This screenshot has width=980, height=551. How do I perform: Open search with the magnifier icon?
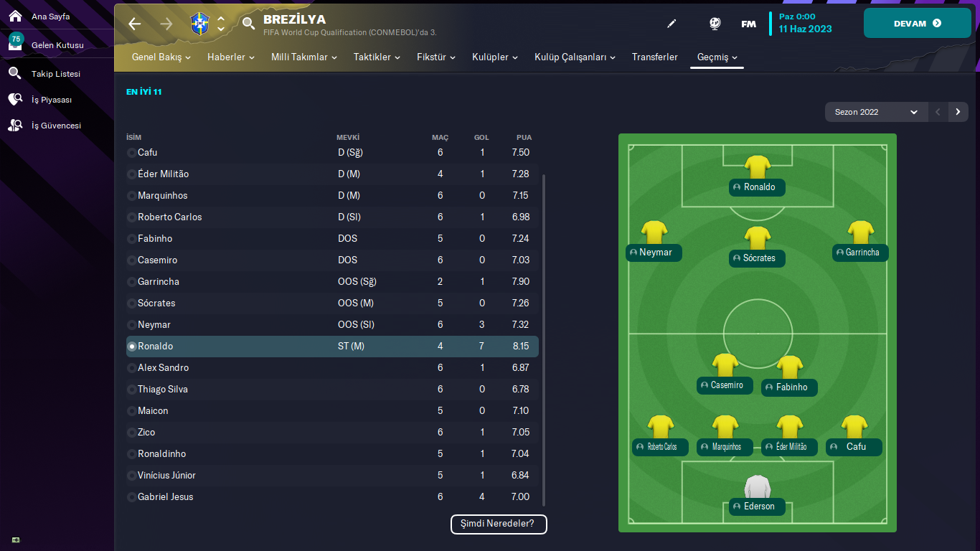[x=248, y=24]
